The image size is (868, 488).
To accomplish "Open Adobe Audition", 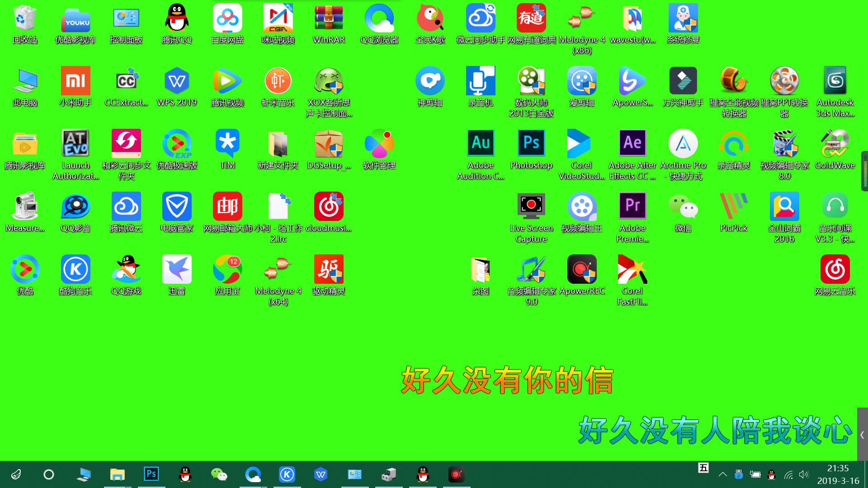I will click(481, 142).
